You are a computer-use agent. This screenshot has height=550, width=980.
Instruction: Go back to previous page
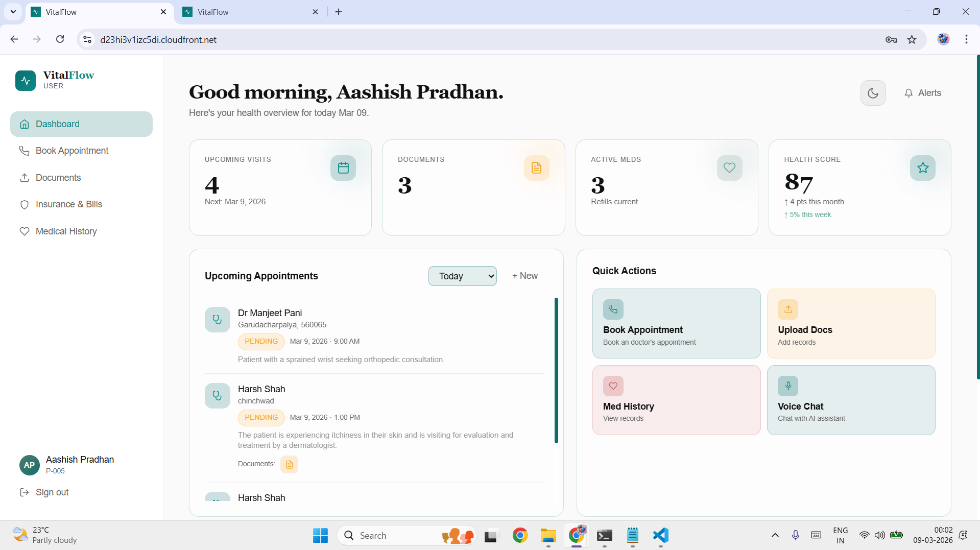pos(14,39)
